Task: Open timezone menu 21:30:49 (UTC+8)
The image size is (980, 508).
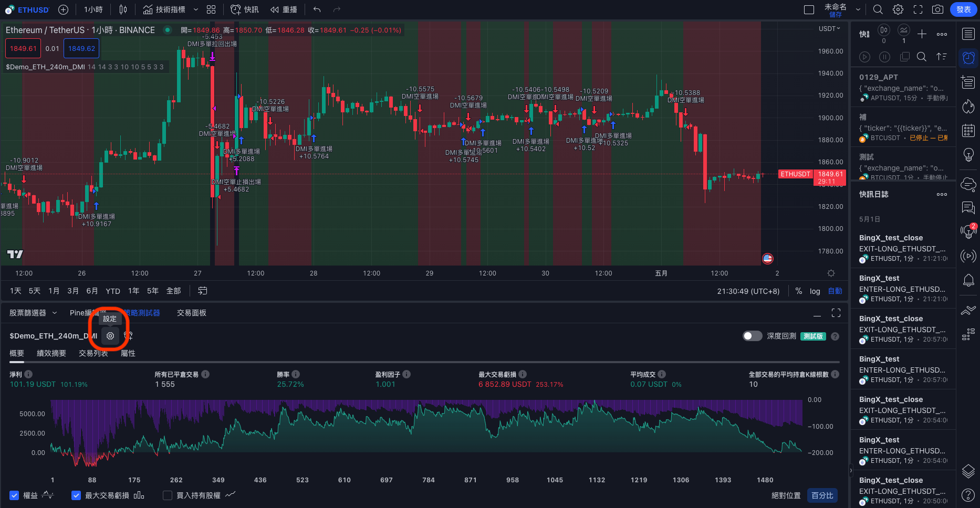Action: point(748,291)
